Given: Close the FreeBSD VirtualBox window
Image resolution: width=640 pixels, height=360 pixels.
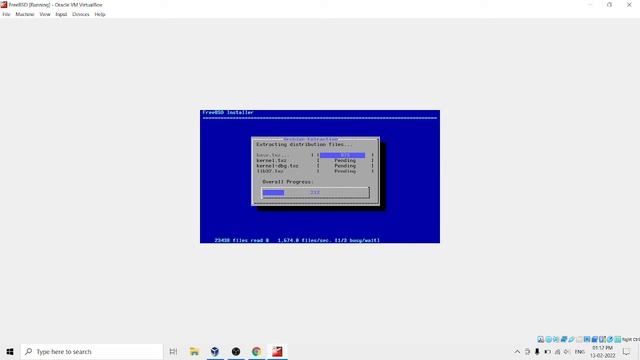Looking at the screenshot, I should click(x=629, y=4).
